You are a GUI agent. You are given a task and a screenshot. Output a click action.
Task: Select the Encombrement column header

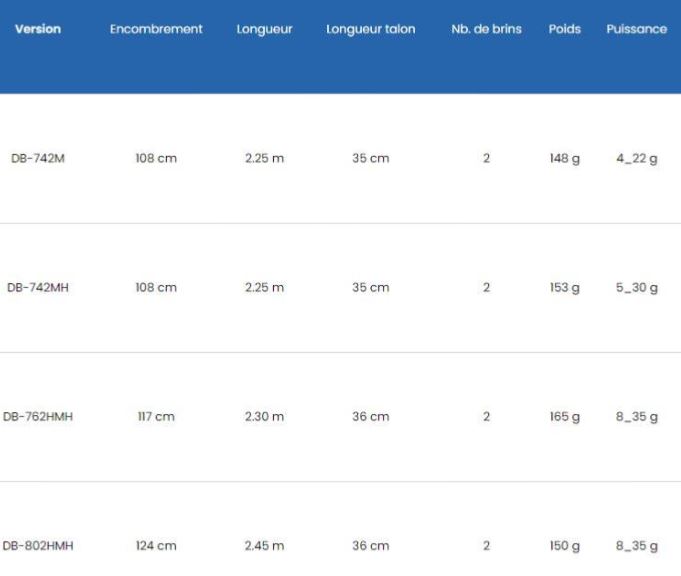tap(156, 29)
